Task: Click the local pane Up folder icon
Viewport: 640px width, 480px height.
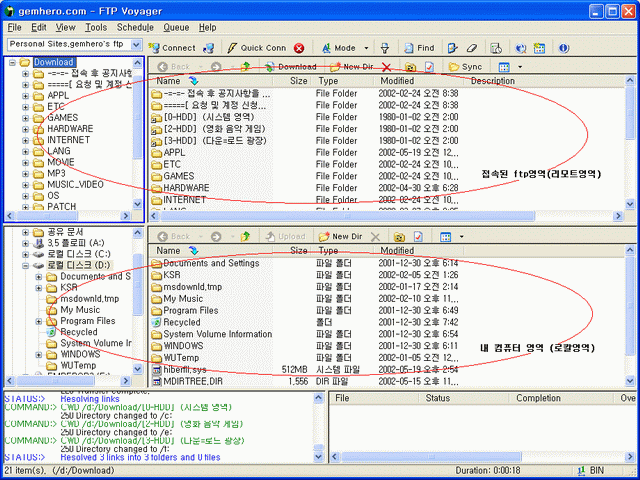Action: [x=245, y=236]
